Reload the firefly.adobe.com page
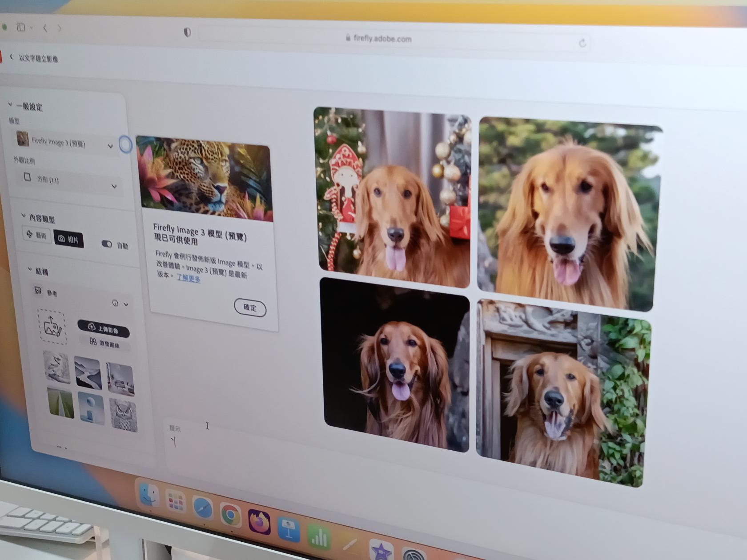 [582, 43]
